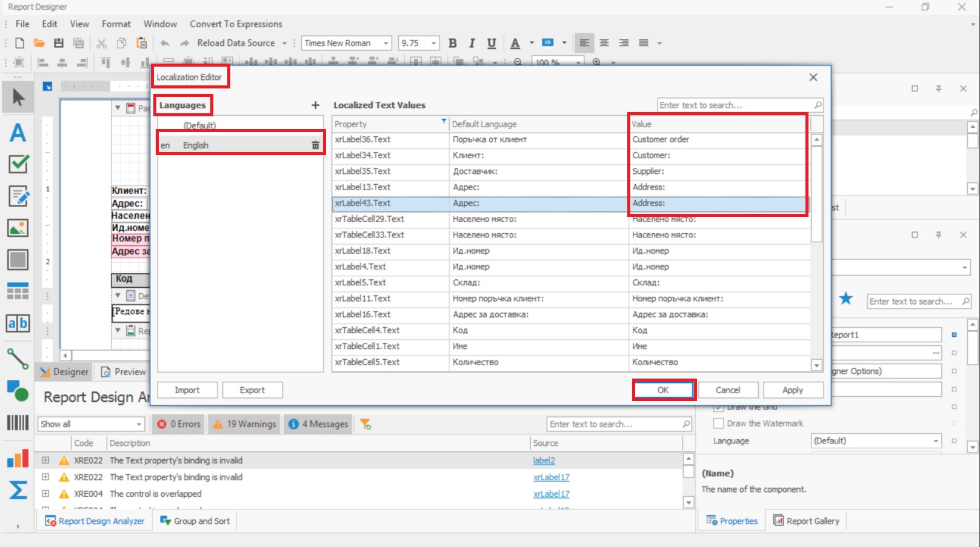This screenshot has height=547, width=980.
Task: Create a new report with toolbar icon
Action: coord(19,43)
